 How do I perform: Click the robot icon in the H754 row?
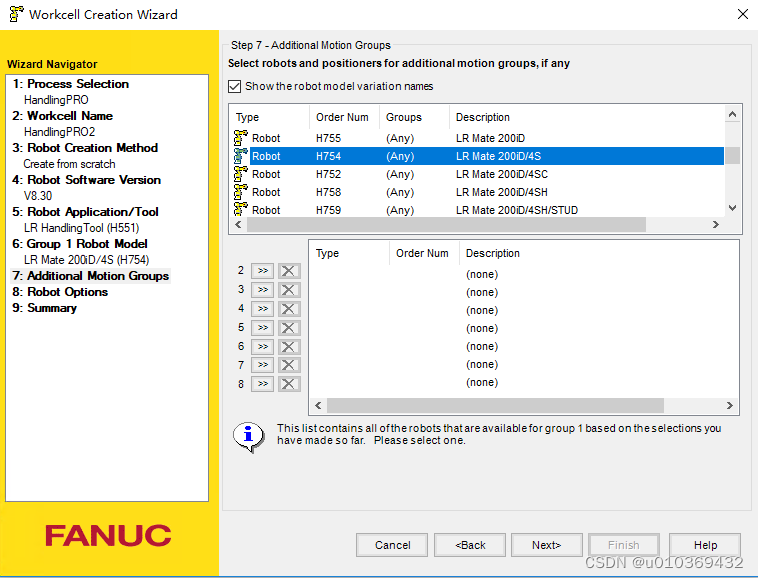pyautogui.click(x=240, y=156)
